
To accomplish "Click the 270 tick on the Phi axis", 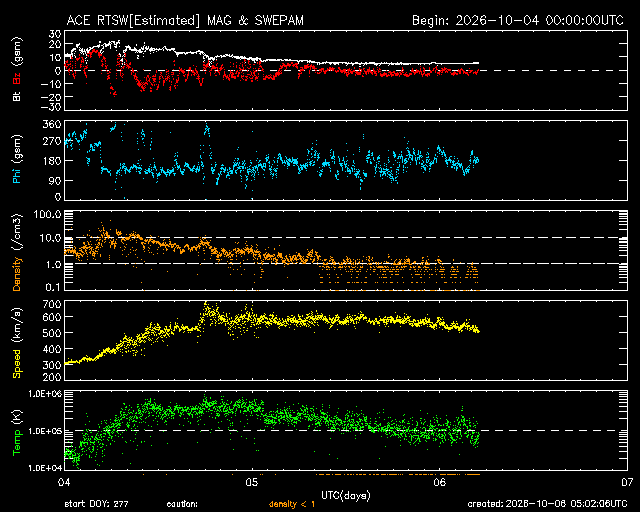I will click(x=52, y=141).
